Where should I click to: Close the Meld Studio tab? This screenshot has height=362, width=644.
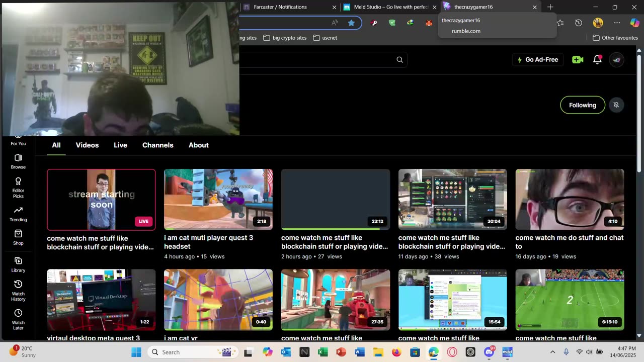pos(434,7)
